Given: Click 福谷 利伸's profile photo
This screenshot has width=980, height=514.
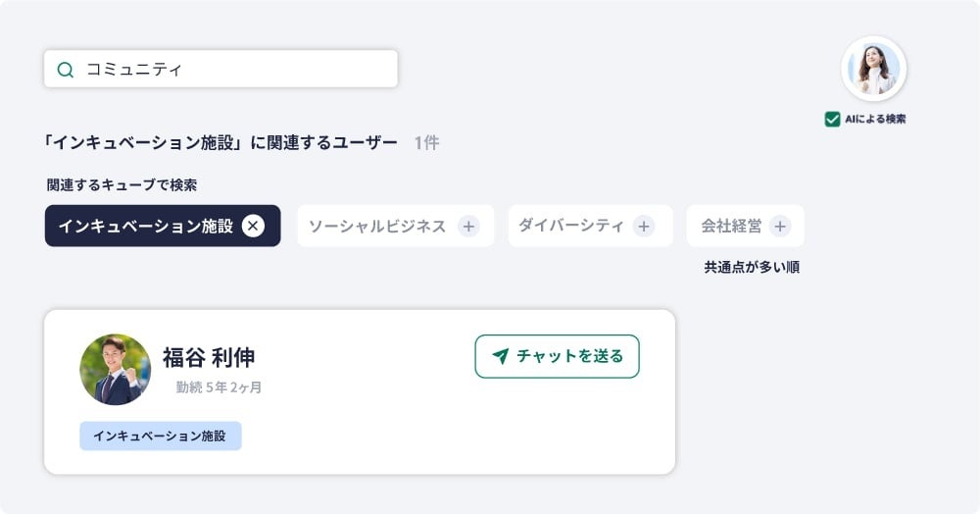Looking at the screenshot, I should pyautogui.click(x=116, y=370).
